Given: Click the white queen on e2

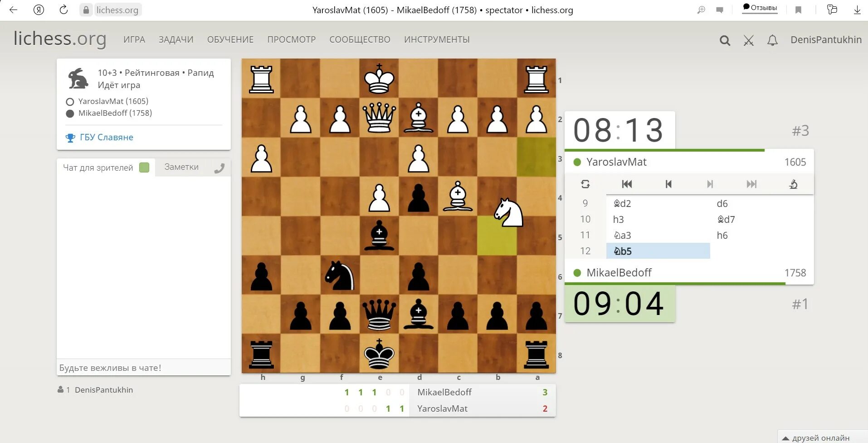Looking at the screenshot, I should (379, 117).
